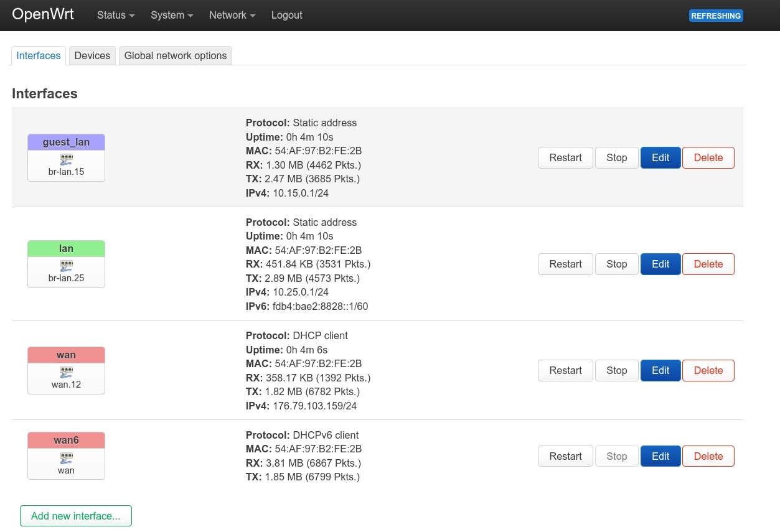780x532 pixels.
Task: Switch to the Devices tab
Action: point(92,55)
